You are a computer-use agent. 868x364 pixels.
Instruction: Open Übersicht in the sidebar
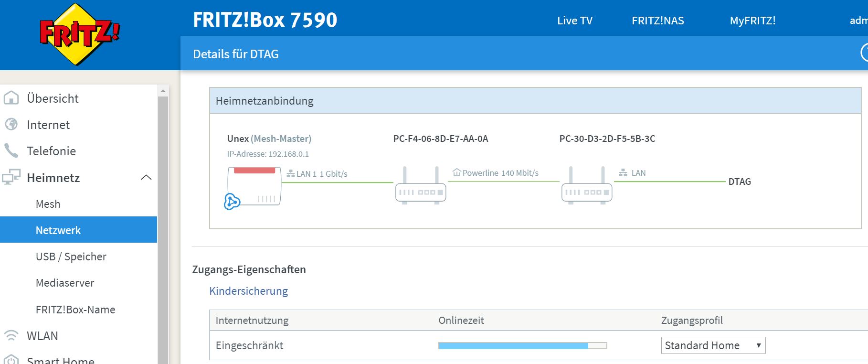[53, 98]
